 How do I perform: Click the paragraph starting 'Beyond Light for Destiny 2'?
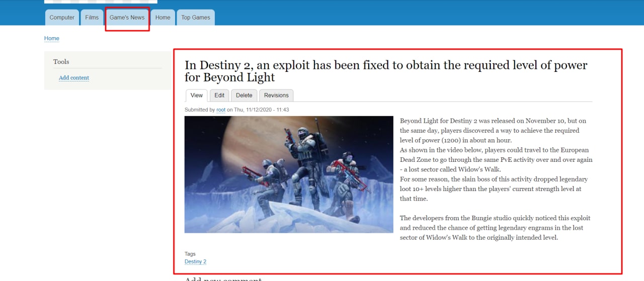click(x=493, y=131)
